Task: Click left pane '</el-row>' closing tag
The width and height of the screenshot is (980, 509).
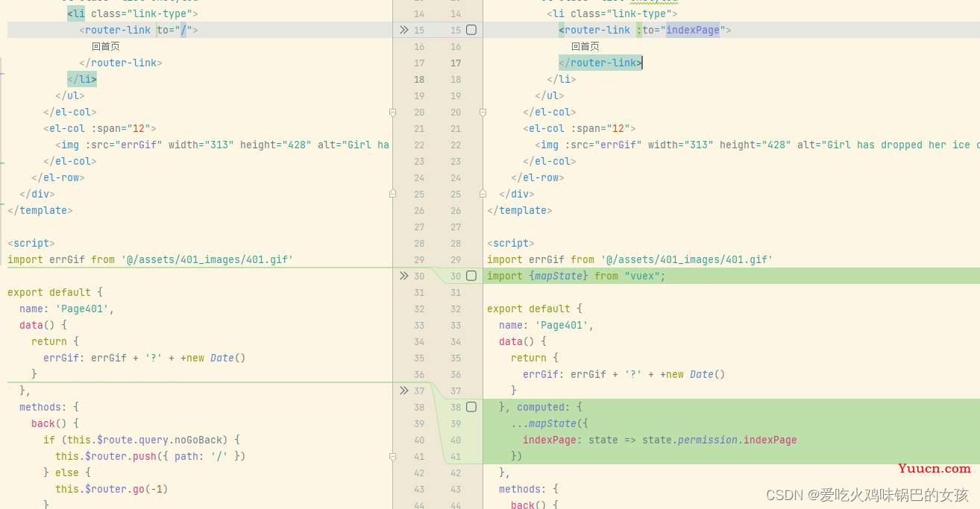Action: (58, 177)
